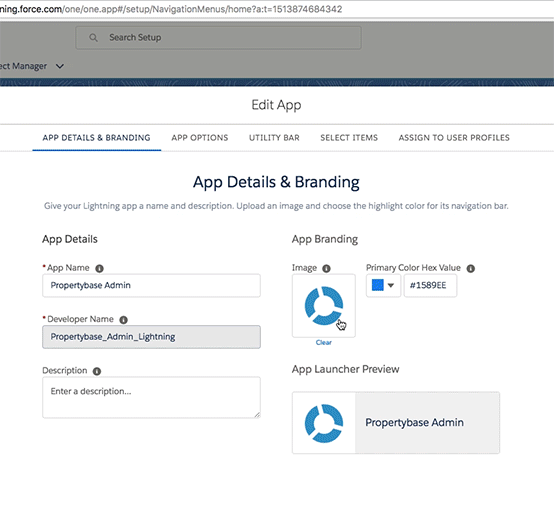Click the app image upload thumbnail
Viewport: 554px width, 523px height.
coord(324,306)
